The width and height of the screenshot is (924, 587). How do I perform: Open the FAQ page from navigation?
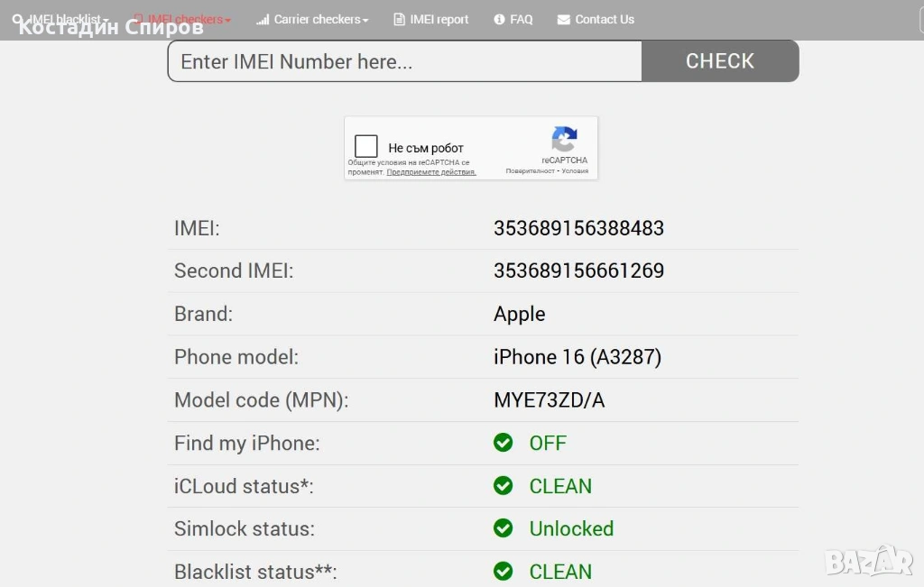click(x=521, y=20)
